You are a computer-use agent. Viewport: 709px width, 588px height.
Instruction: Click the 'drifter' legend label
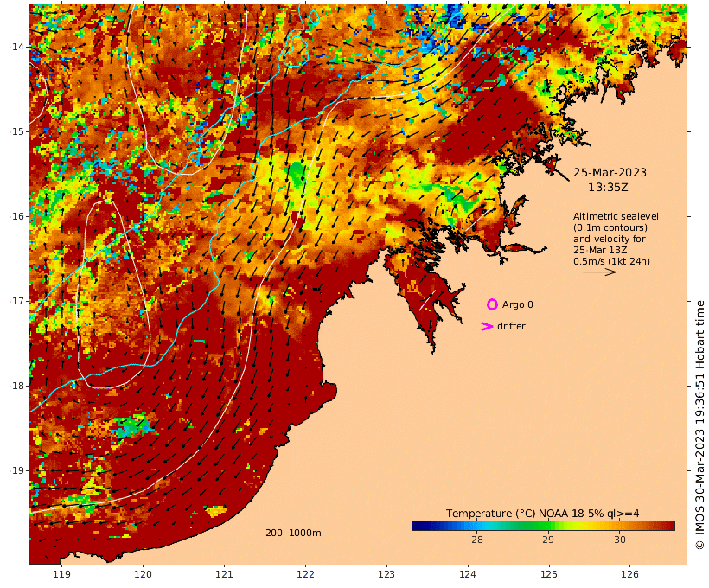tap(511, 326)
